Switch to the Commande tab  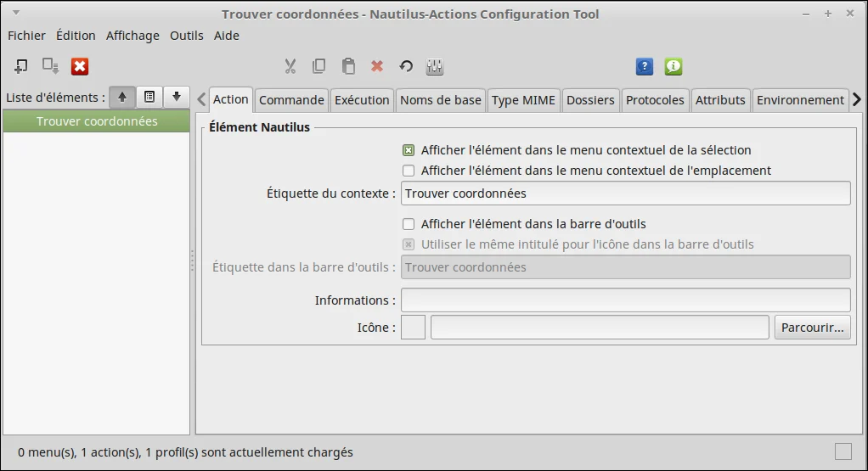[x=291, y=100]
